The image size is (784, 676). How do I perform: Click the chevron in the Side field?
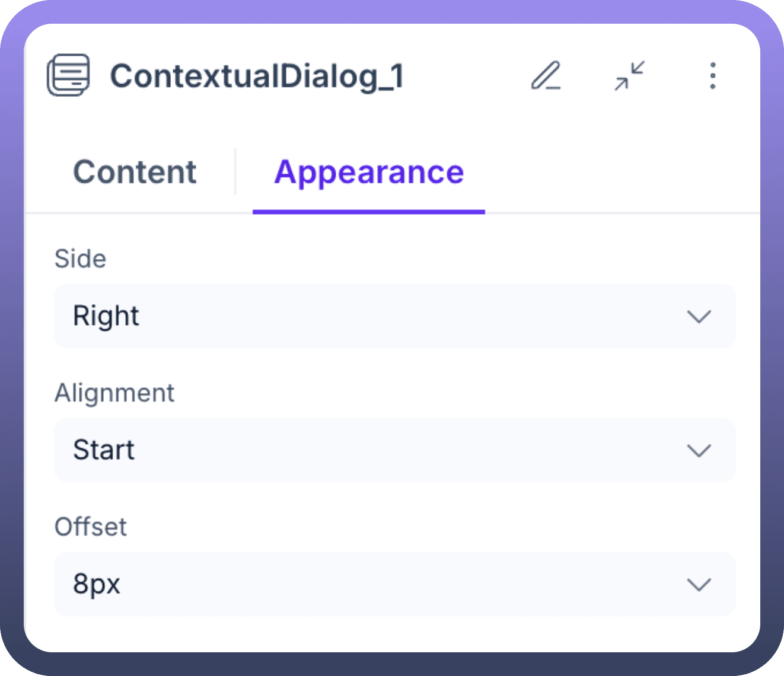point(699,316)
